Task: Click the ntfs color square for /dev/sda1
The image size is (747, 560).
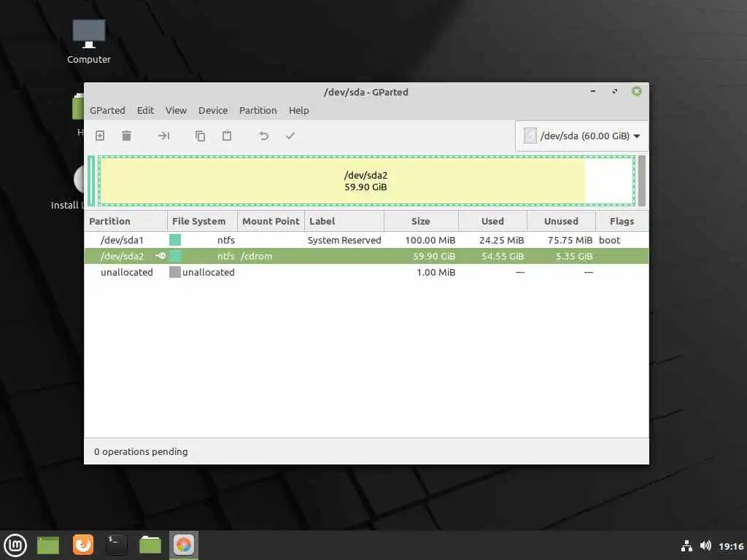Action: [x=175, y=239]
